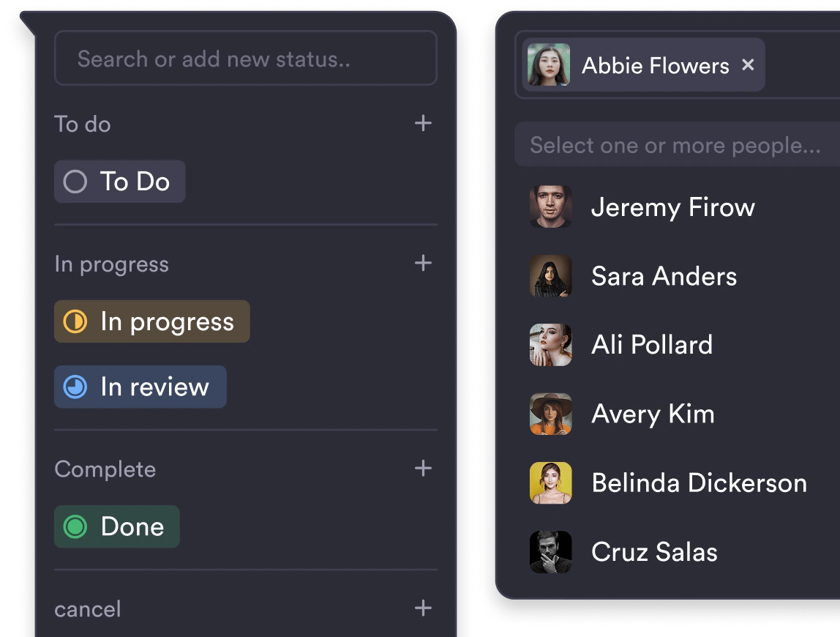
Task: Mark the task as Done
Action: (x=132, y=526)
